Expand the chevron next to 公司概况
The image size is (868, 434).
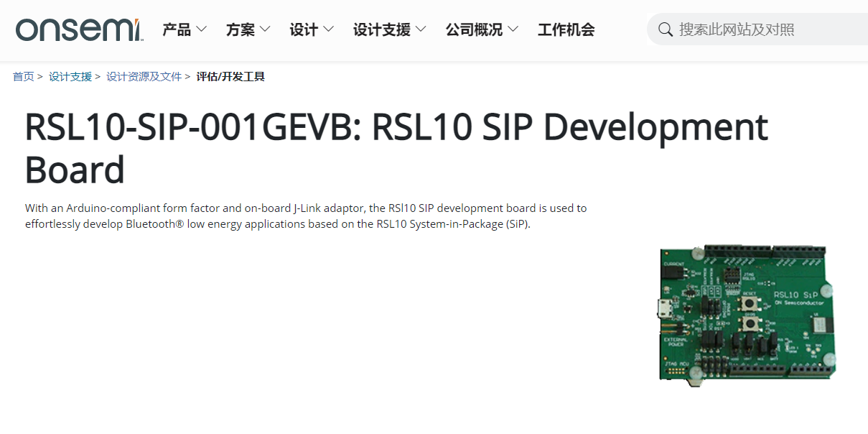(513, 29)
